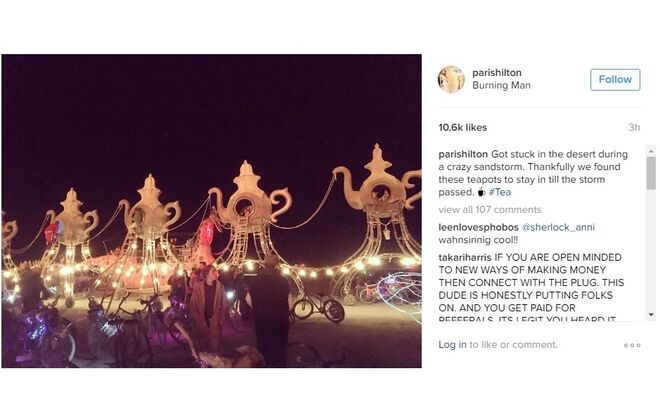Open the Burning Man location link

[x=501, y=86]
